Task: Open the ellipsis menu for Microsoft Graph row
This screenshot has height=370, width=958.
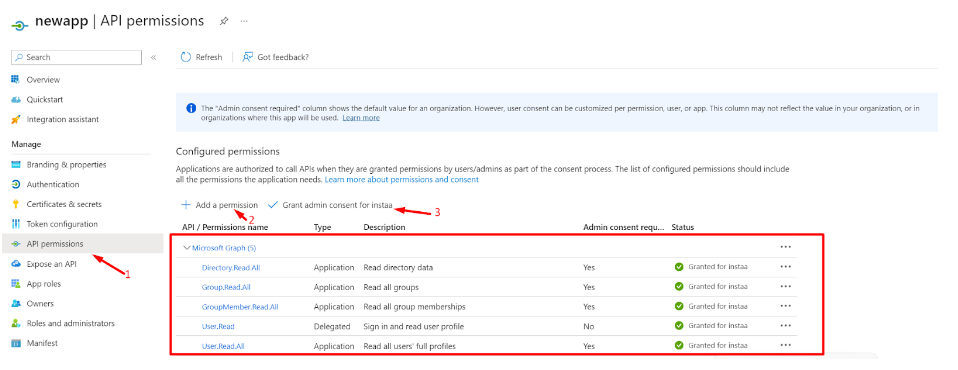Action: tap(786, 247)
